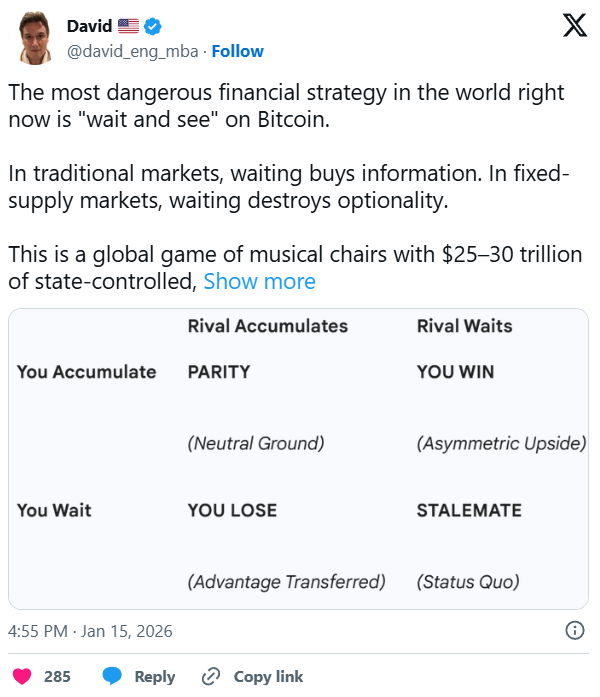The height and width of the screenshot is (697, 600).
Task: Open David's profile avatar photo
Action: tap(37, 38)
